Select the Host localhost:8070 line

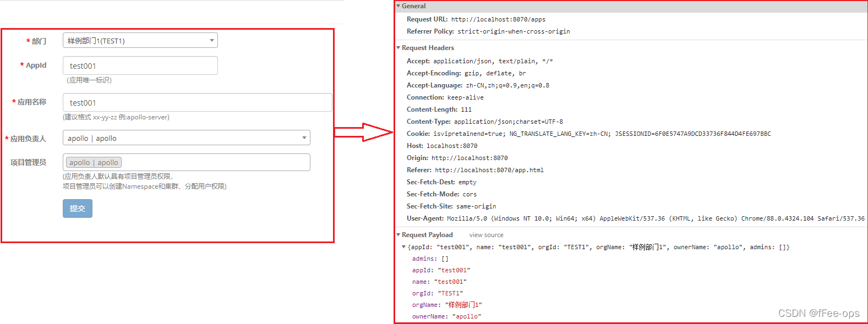coord(442,146)
